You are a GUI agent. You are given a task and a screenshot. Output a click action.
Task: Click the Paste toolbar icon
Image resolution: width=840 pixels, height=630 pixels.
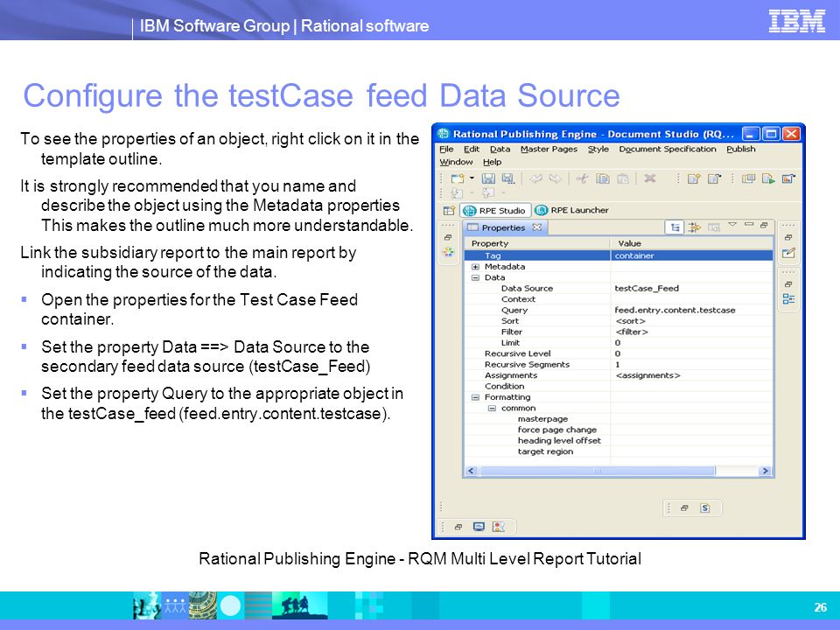(x=622, y=178)
